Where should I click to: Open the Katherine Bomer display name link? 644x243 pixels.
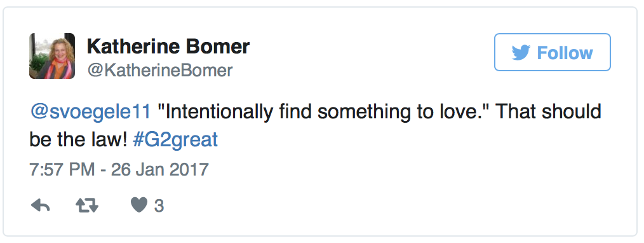[168, 46]
